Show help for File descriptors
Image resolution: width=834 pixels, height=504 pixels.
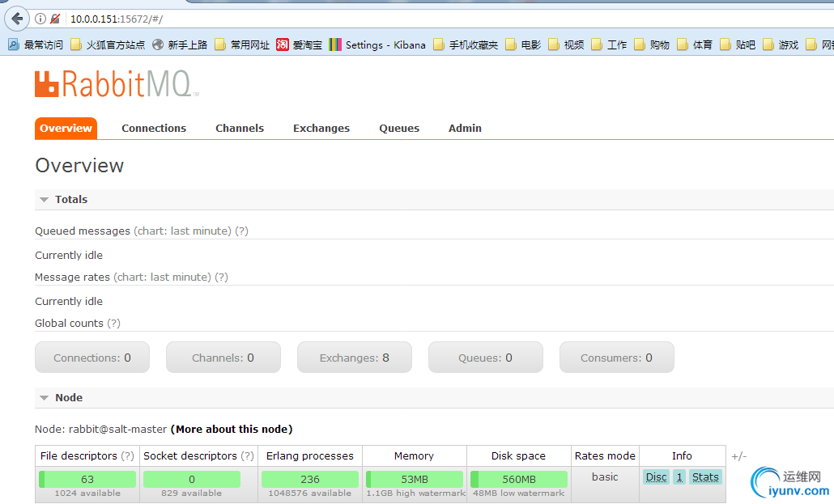point(127,456)
